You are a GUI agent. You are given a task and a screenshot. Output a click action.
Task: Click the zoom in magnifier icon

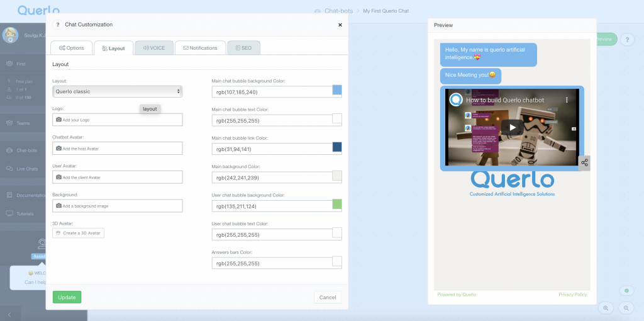[x=606, y=308]
